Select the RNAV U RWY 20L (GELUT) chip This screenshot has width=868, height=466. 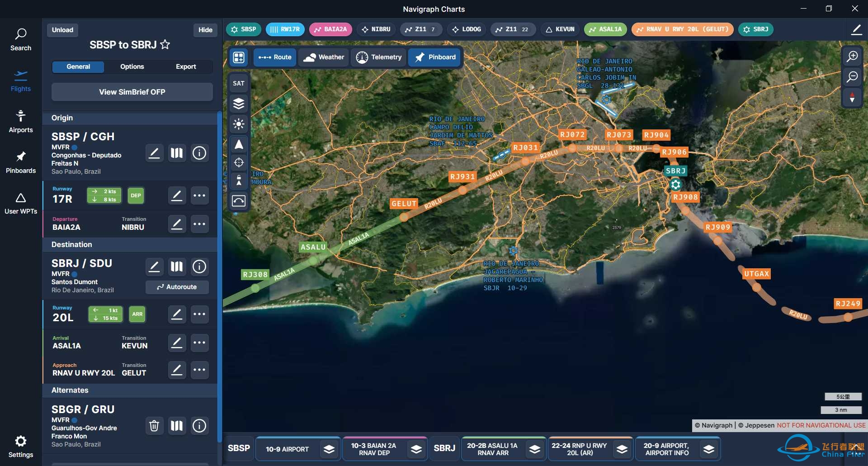tap(683, 29)
